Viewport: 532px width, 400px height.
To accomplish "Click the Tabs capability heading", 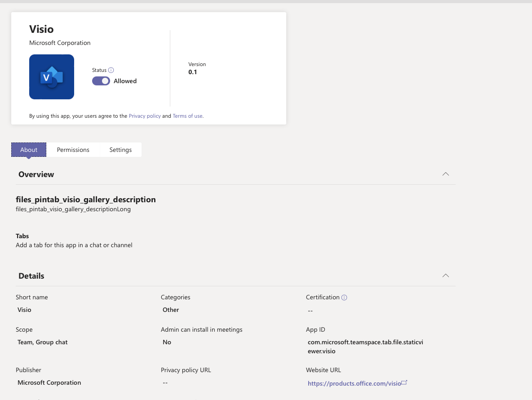I will click(x=22, y=236).
